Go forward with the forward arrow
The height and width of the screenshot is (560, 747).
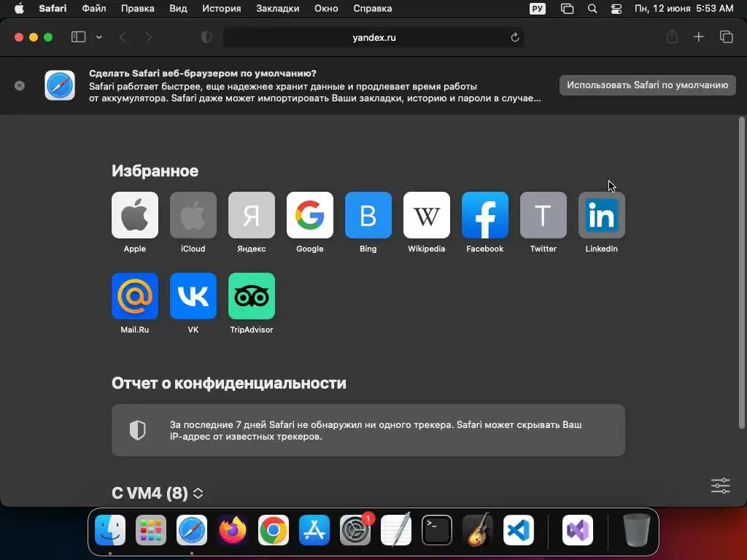click(x=148, y=37)
